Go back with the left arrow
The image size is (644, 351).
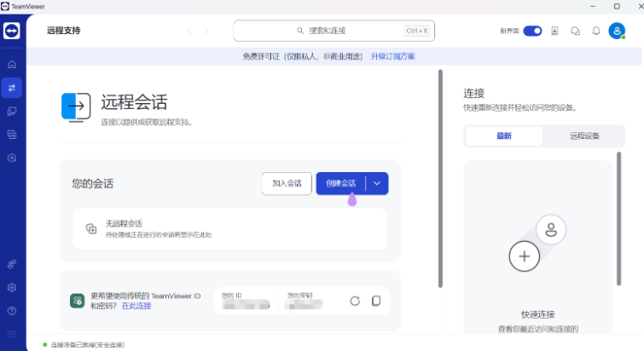pyautogui.click(x=189, y=31)
